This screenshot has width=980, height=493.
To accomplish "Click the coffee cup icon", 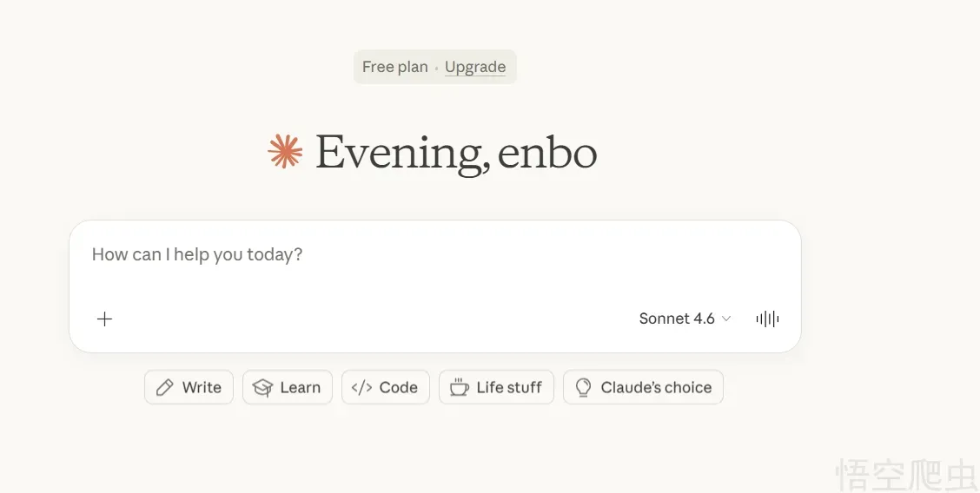I will [459, 387].
